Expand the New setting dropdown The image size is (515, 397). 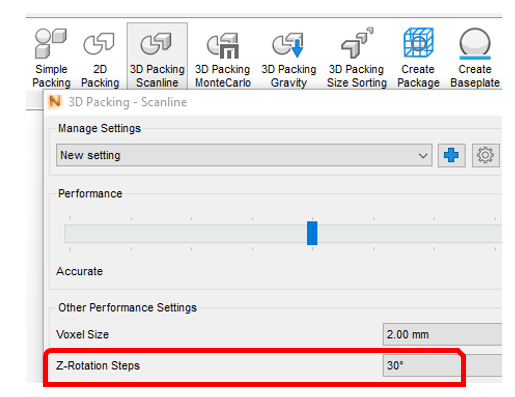244,155
